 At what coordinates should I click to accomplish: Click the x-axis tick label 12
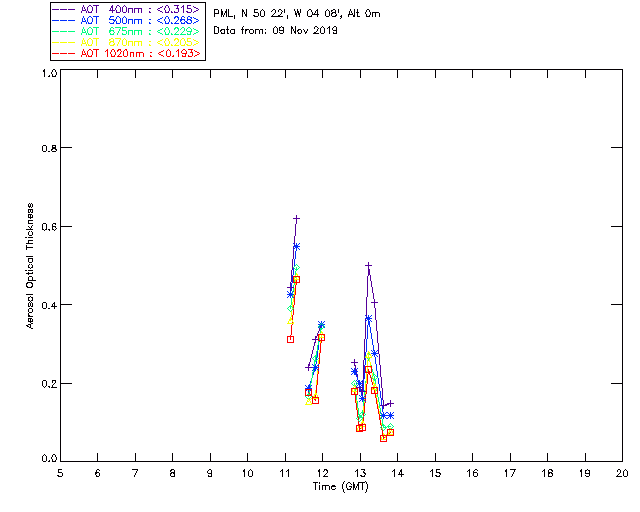322,474
